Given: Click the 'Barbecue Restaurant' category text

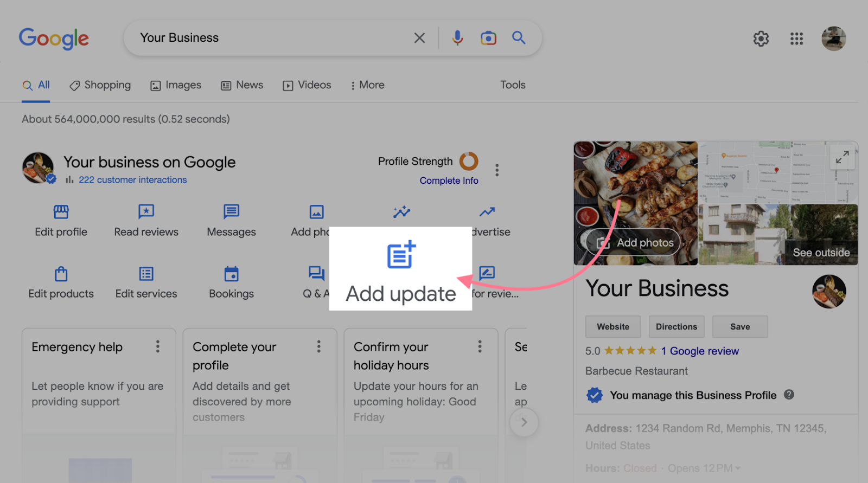Looking at the screenshot, I should point(636,371).
